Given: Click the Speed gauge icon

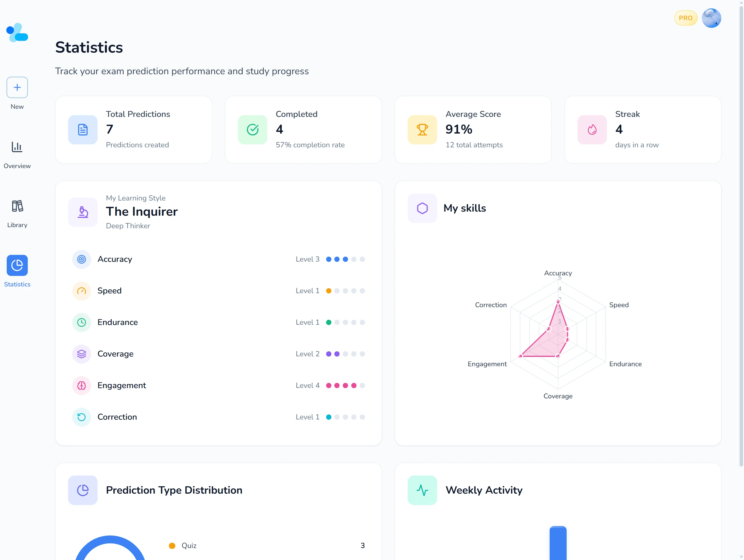Looking at the screenshot, I should pos(82,291).
